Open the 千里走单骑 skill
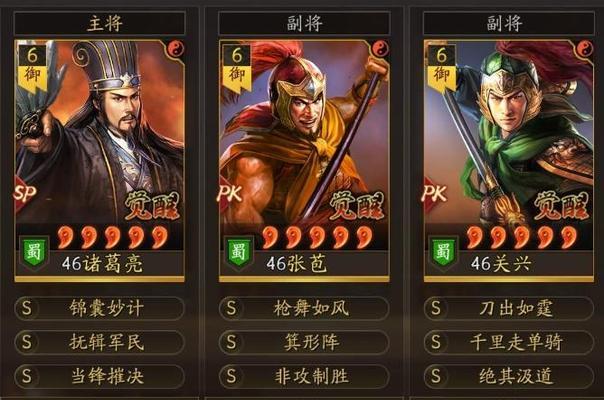This screenshot has width=604, height=400. 508,342
